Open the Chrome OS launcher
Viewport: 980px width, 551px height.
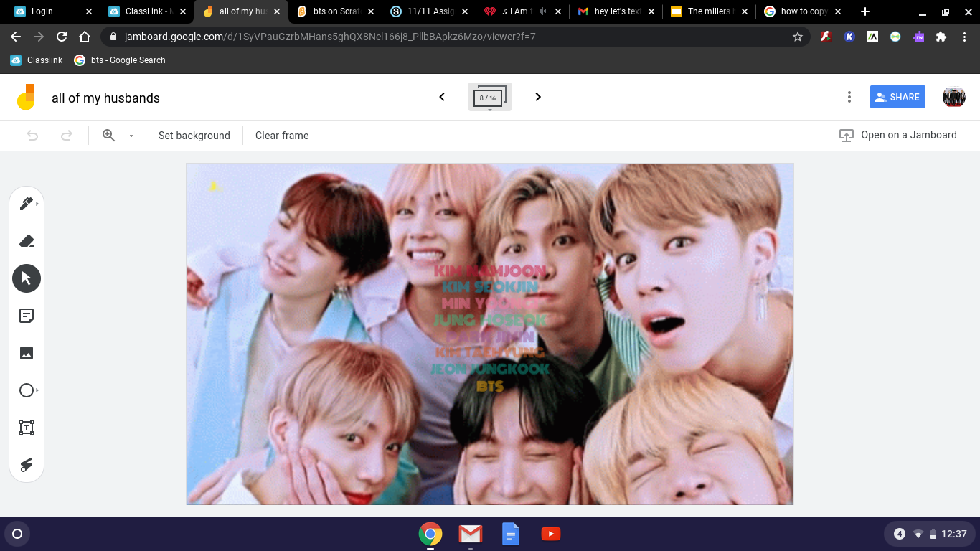17,534
